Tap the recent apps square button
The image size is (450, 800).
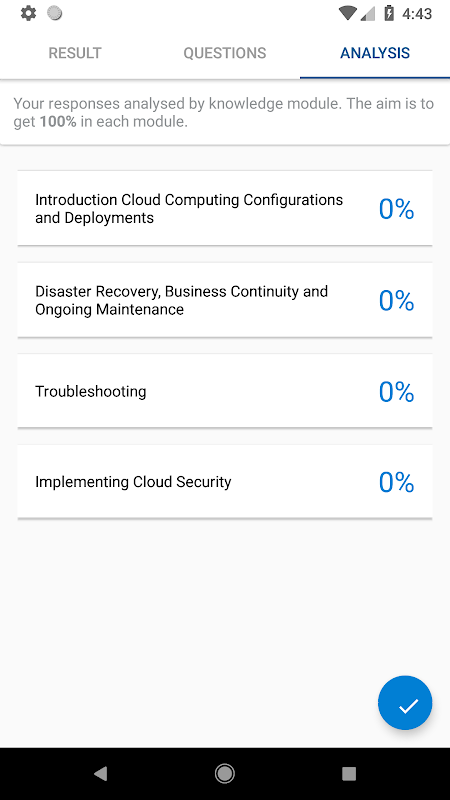coord(349,774)
